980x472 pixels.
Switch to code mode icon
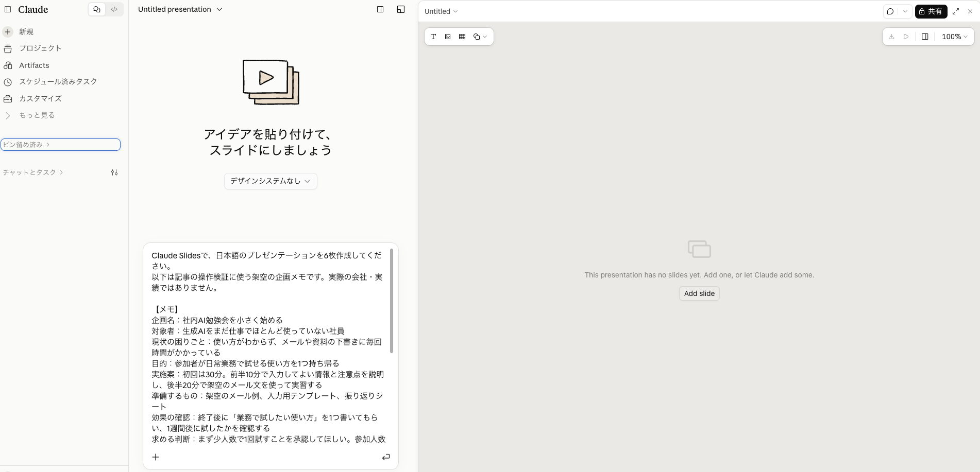pyautogui.click(x=114, y=9)
